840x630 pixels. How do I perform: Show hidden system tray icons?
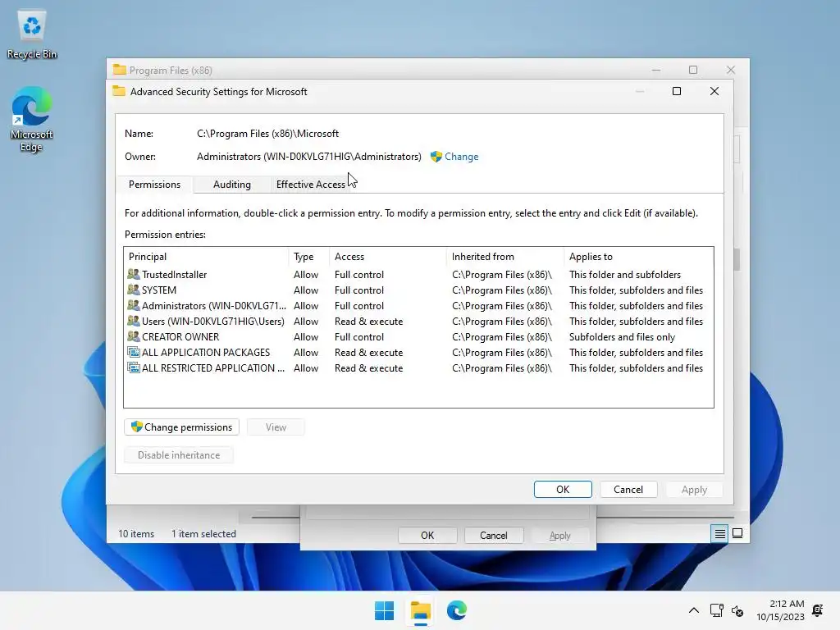click(693, 610)
